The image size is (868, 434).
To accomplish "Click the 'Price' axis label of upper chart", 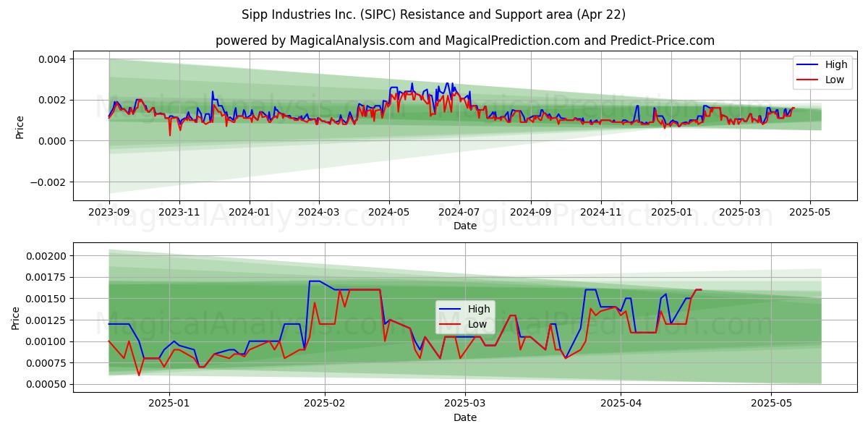I will (20, 127).
